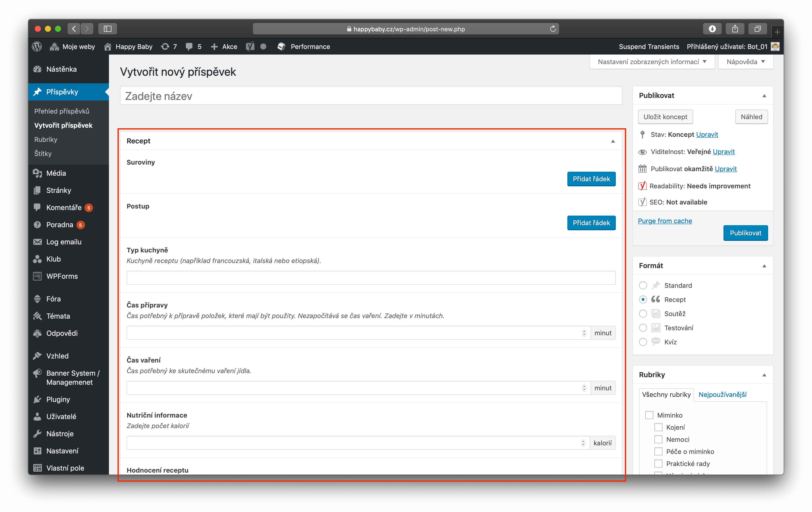Click the comments bubble icon in admin bar

click(x=189, y=46)
